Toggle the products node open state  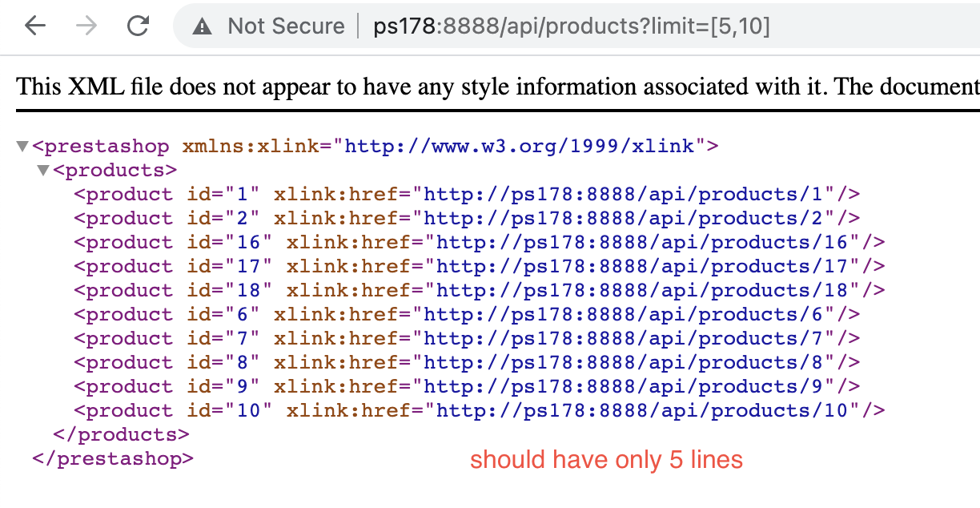tap(44, 170)
